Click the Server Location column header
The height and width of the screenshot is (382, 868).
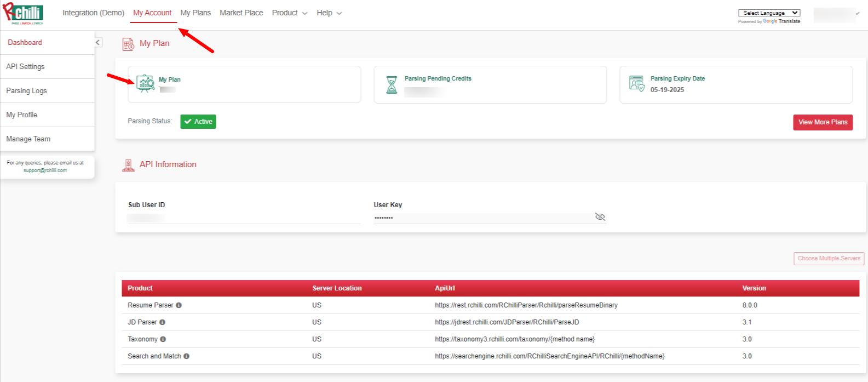coord(337,288)
